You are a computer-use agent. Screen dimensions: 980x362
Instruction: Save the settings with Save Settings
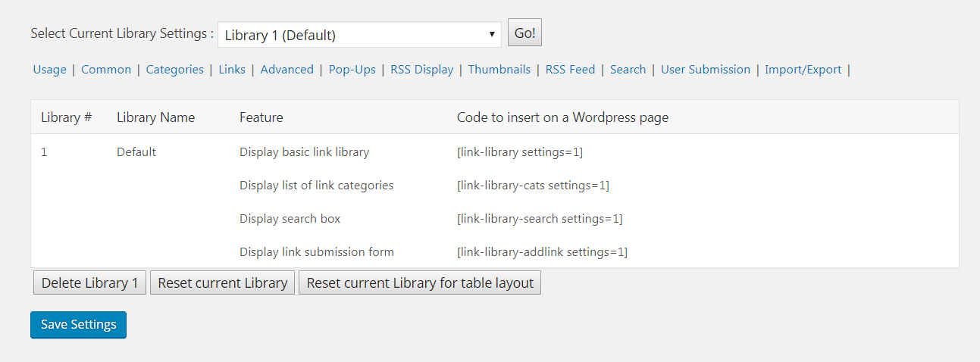(x=78, y=325)
